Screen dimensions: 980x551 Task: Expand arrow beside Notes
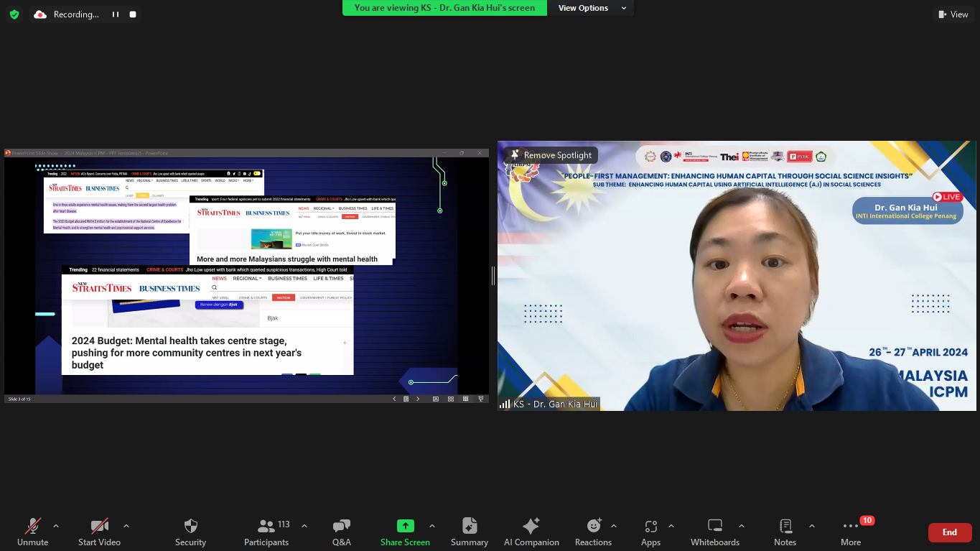tap(812, 526)
